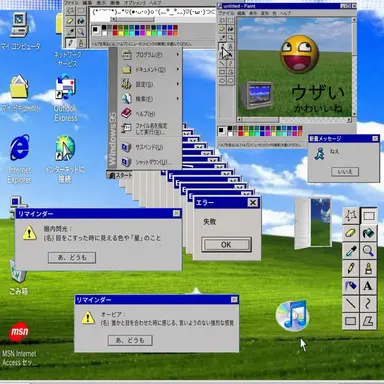
Task: Select サスペンド(U) in the Start menu
Action: click(x=150, y=147)
